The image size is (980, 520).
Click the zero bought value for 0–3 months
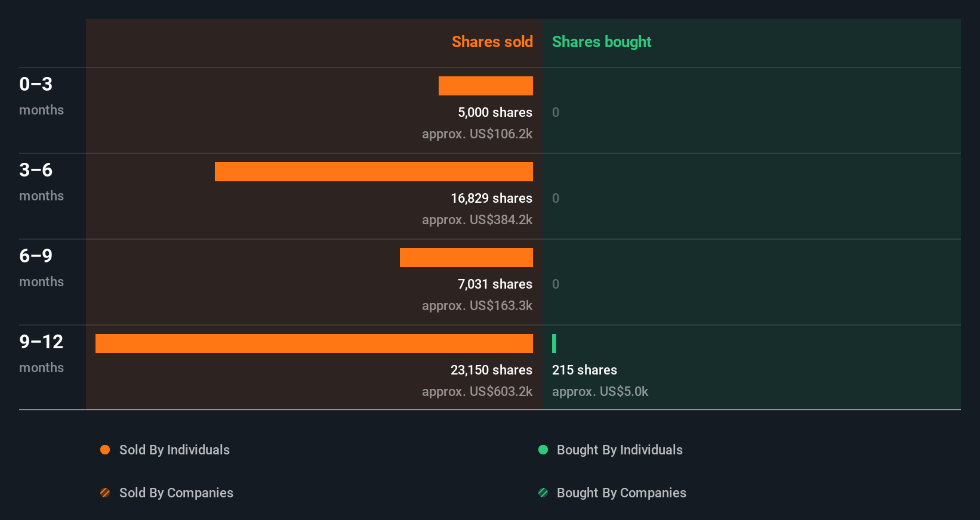(x=556, y=112)
